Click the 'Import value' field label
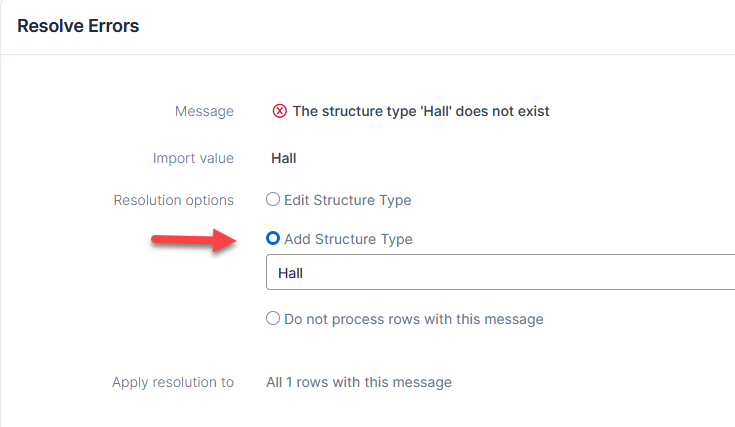The width and height of the screenshot is (735, 427). 193,158
